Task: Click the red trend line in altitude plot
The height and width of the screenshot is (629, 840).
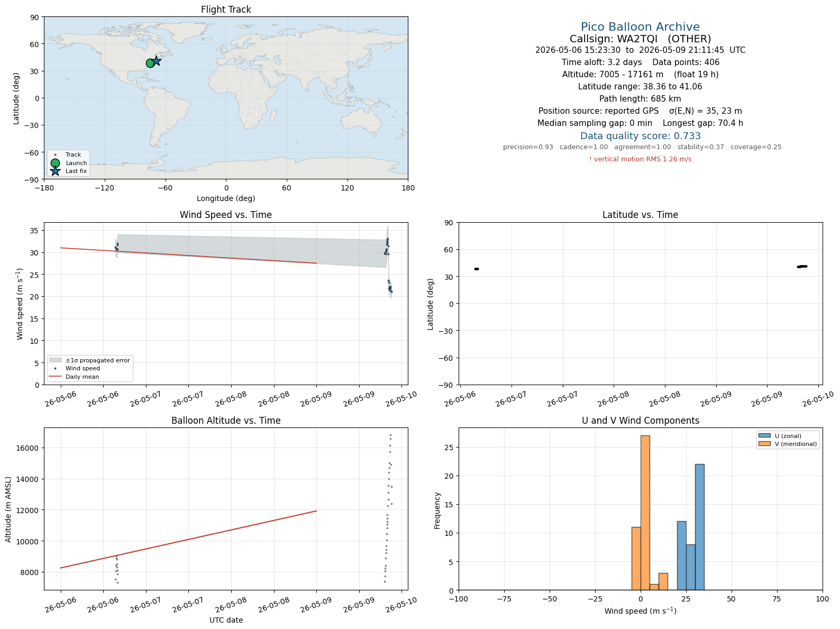Action: 188,539
